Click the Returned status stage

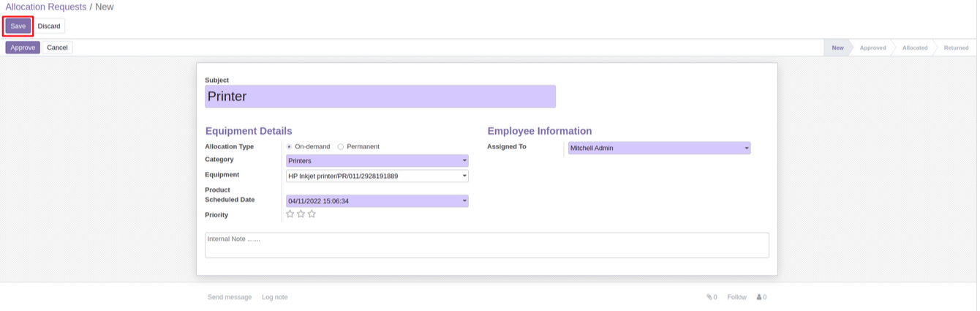click(x=956, y=48)
